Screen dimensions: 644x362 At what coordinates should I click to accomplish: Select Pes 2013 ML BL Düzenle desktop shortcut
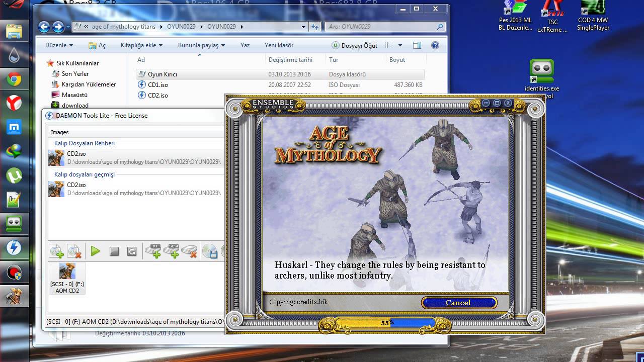515,16
